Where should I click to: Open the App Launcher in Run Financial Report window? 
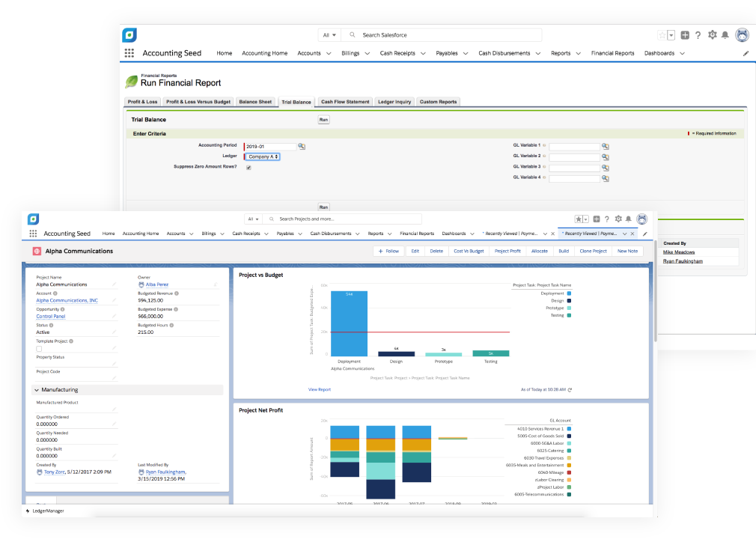[x=129, y=53]
